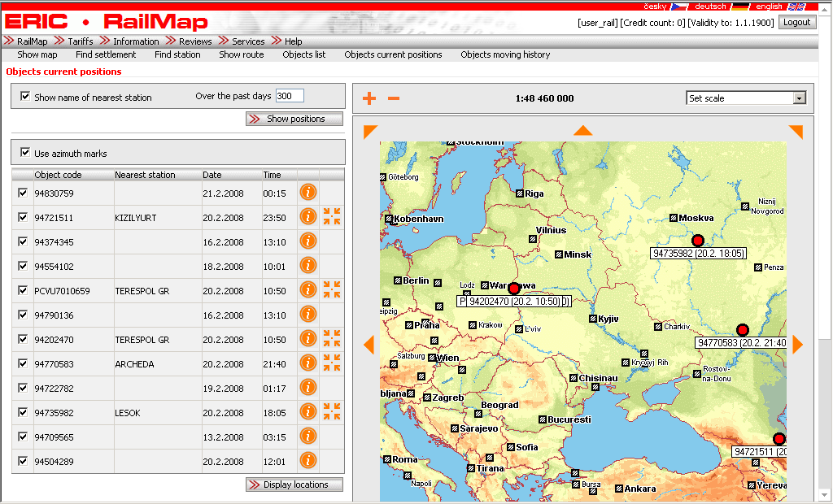Uncheck object 94790136 checkbox
This screenshot has height=504, width=833.
click(23, 315)
